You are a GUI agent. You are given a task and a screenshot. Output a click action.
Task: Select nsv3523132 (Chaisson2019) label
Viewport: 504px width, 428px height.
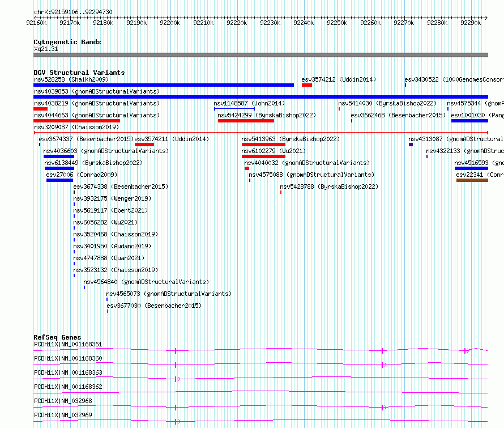(116, 270)
